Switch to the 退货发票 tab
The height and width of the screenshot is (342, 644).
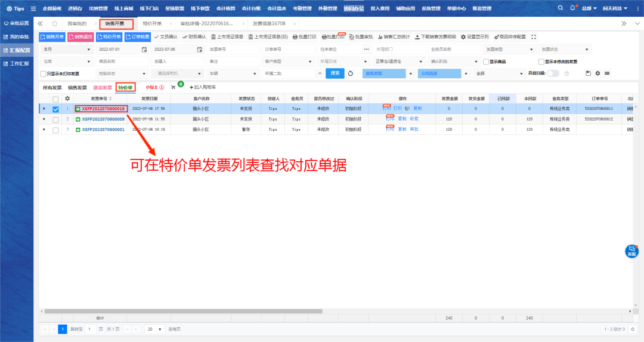click(103, 88)
